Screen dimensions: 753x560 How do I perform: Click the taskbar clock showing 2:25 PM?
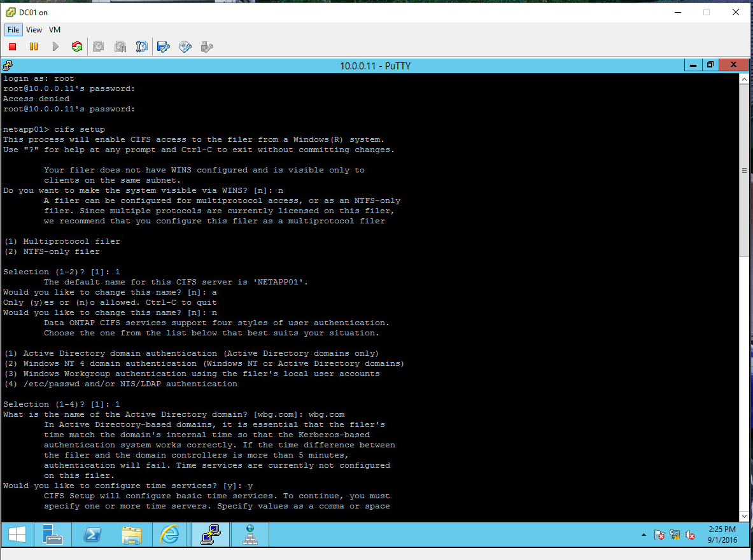[x=722, y=534]
